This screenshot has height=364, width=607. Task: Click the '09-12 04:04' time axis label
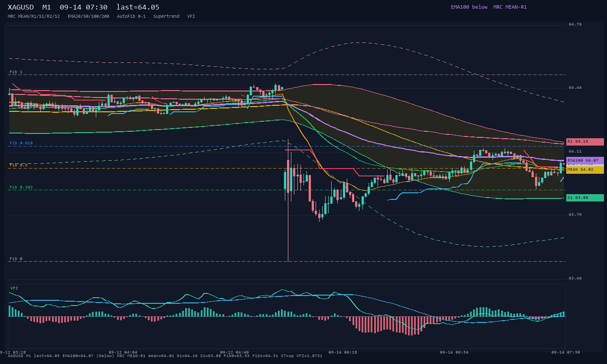pyautogui.click(x=123, y=352)
